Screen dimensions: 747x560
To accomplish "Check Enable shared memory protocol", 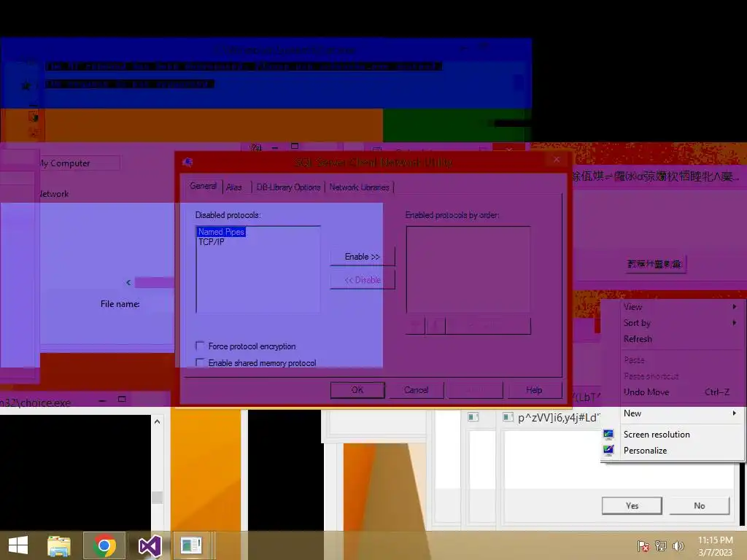I will (x=200, y=362).
